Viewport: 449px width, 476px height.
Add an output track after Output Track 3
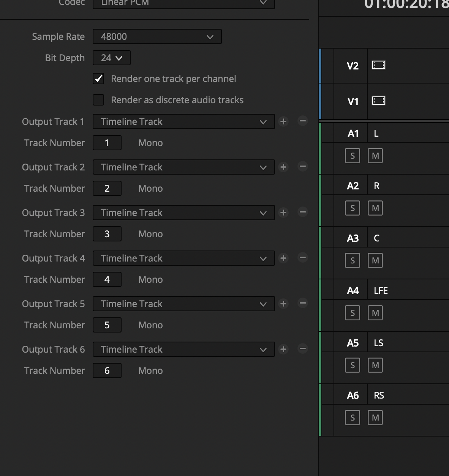point(283,213)
